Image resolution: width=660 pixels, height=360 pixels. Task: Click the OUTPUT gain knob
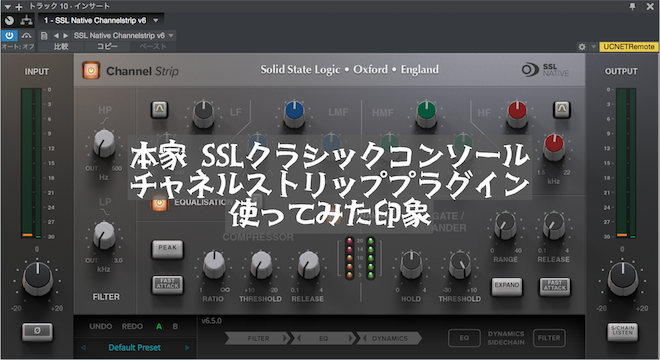(x=623, y=278)
